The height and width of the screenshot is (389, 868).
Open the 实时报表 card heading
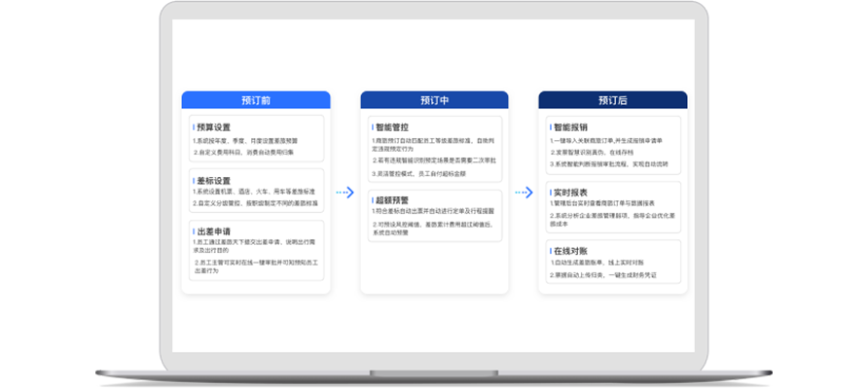[x=570, y=194]
